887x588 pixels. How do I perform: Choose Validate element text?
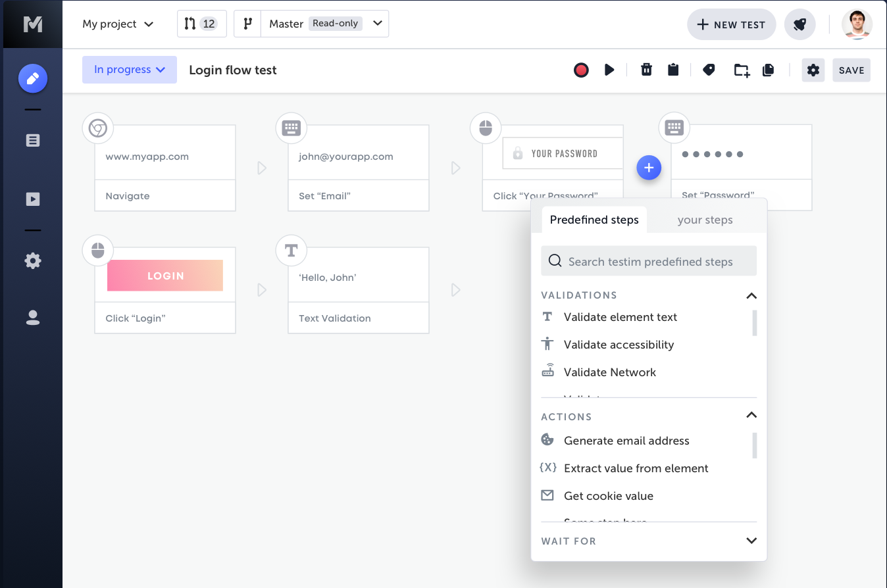[x=621, y=317]
